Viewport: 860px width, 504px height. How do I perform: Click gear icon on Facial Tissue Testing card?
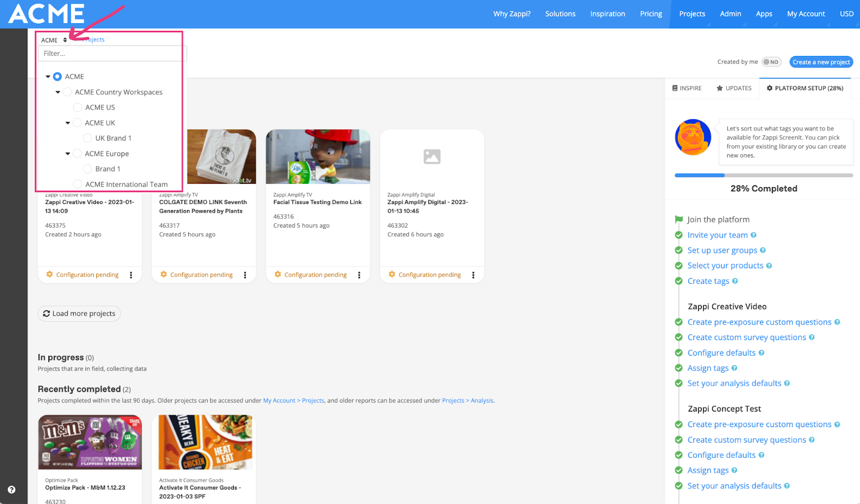click(x=277, y=275)
